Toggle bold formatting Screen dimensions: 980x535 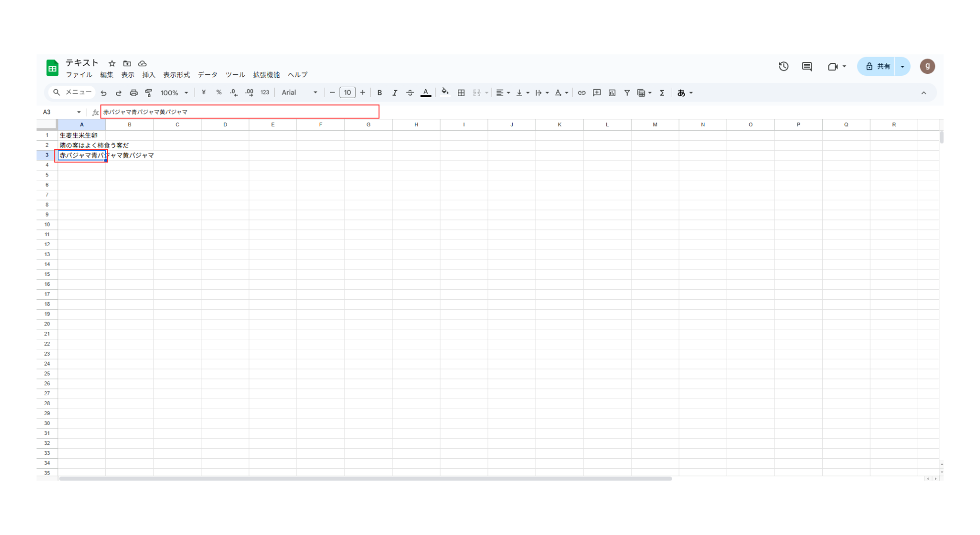380,93
